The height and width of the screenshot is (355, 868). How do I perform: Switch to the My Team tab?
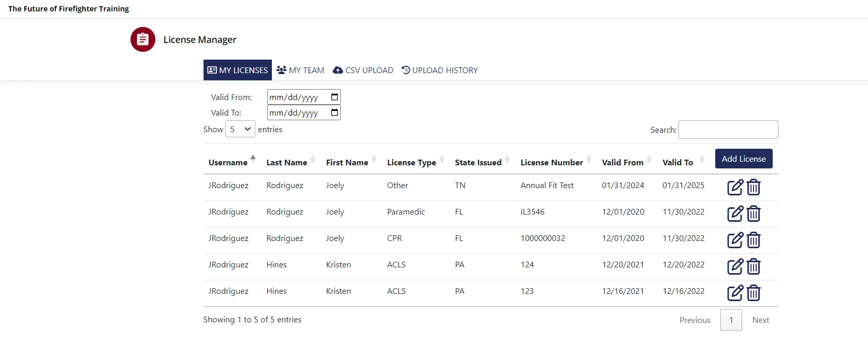click(x=300, y=70)
